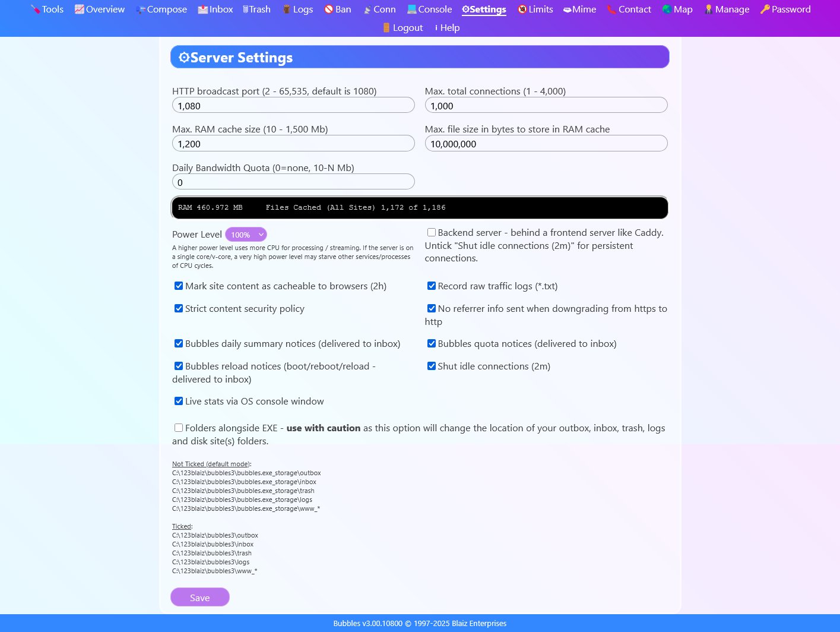Click the C:\123blaiz\bubbles3\www_* path
This screenshot has height=632, width=840.
[x=215, y=571]
